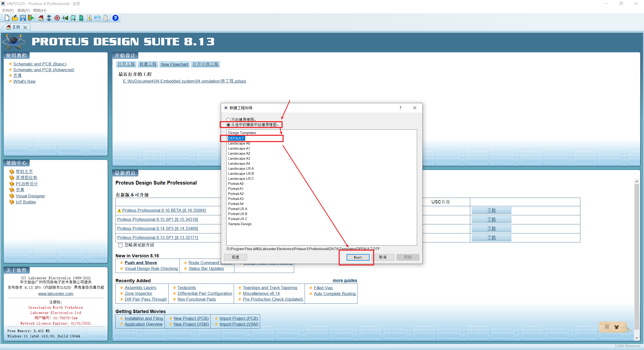Open What's New tutorial link
Screen dimensions: 644x350
click(24, 81)
